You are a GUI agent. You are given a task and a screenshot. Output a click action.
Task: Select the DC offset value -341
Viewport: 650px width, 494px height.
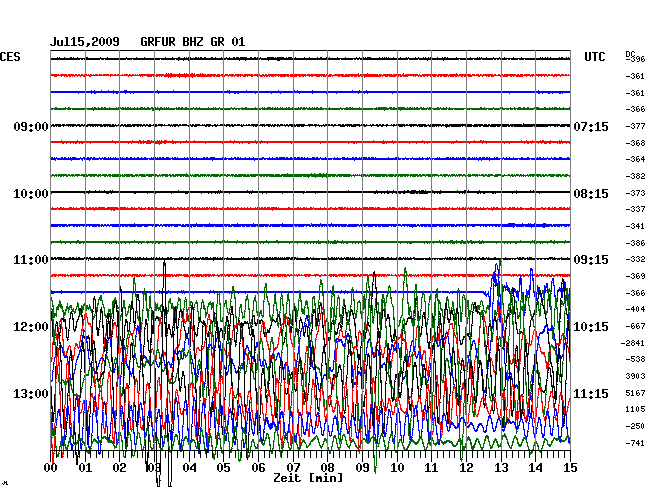tap(635, 226)
